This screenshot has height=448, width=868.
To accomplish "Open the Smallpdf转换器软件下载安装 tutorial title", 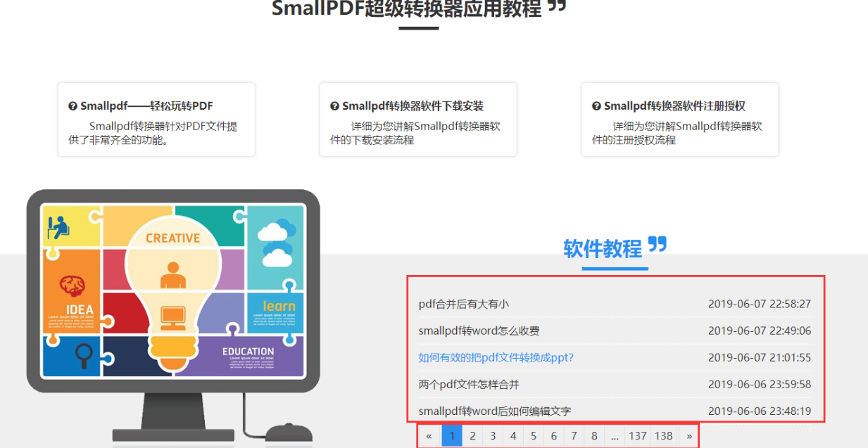I will point(413,106).
